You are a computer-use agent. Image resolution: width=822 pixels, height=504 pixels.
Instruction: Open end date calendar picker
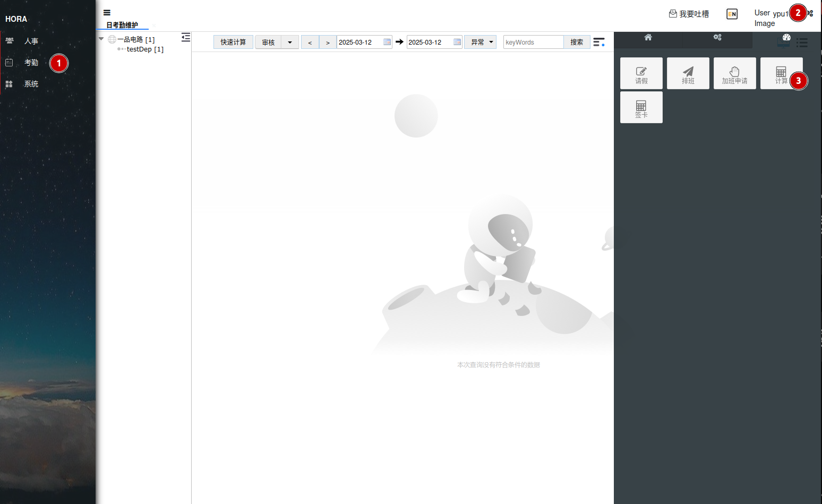point(457,42)
